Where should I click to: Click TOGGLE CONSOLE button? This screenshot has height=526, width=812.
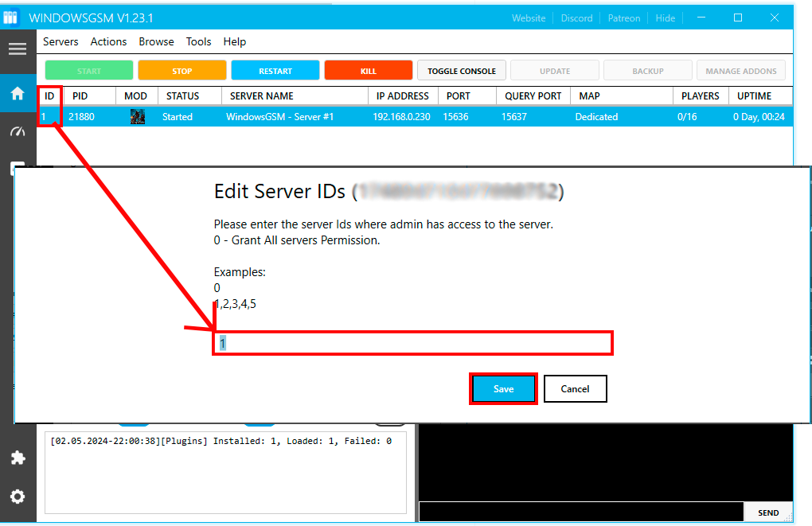462,70
